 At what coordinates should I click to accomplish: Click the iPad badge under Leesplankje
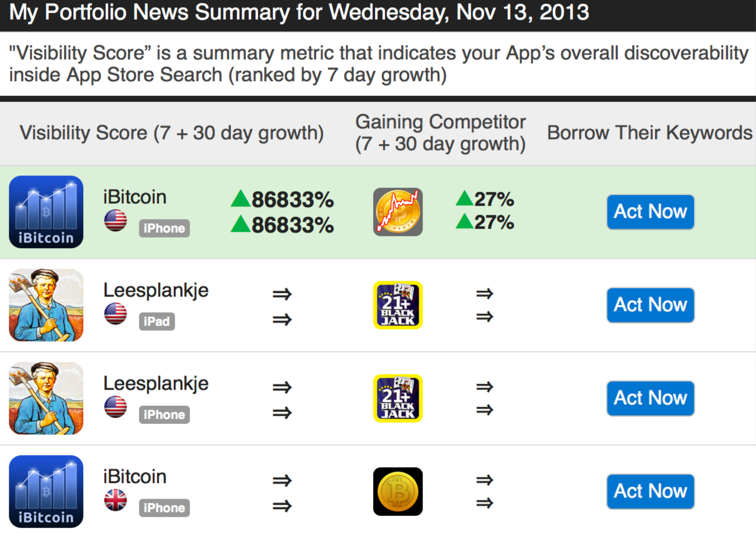pyautogui.click(x=156, y=321)
